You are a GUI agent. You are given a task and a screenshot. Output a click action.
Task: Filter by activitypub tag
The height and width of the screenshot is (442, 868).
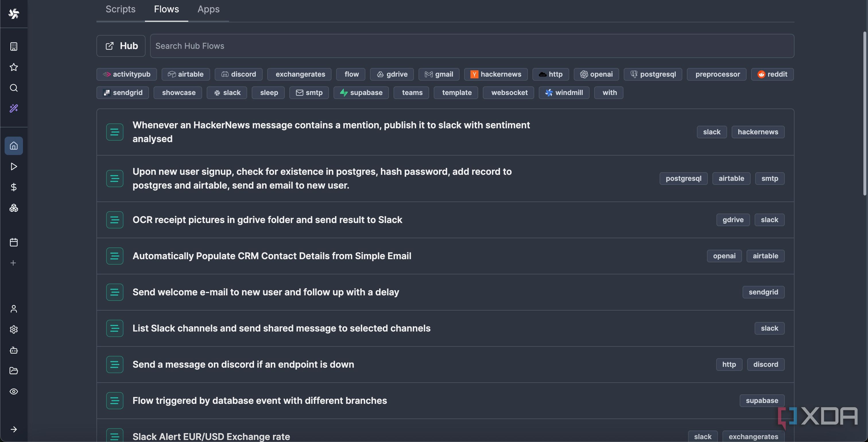tap(127, 74)
